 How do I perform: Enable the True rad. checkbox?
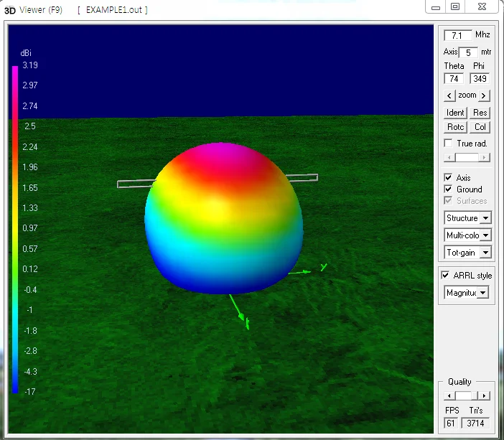pyautogui.click(x=449, y=144)
